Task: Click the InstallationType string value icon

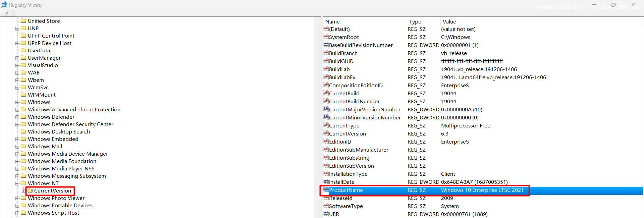Action: click(326, 174)
